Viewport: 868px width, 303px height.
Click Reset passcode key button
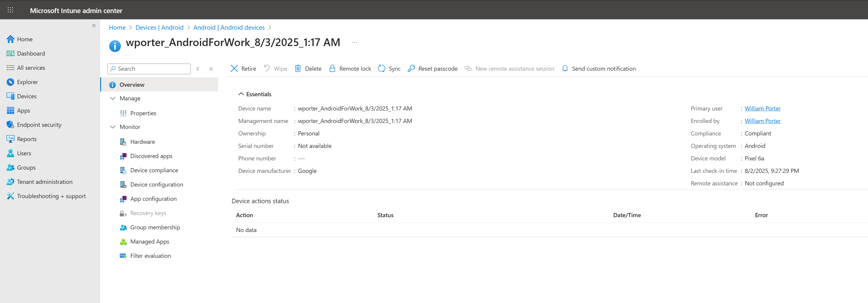pos(432,68)
